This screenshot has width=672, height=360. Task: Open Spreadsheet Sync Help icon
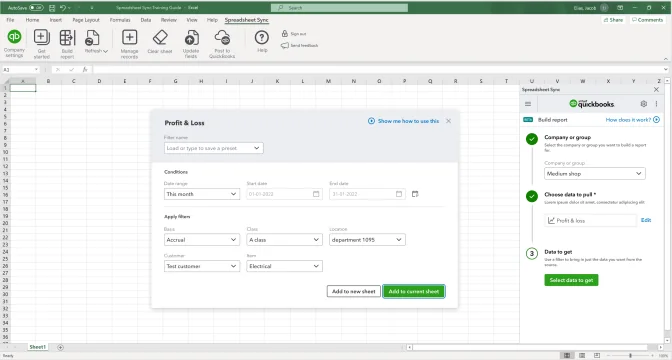[262, 38]
